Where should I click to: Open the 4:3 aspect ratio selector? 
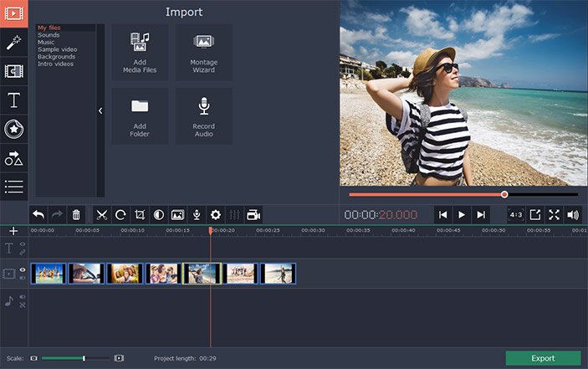click(515, 215)
